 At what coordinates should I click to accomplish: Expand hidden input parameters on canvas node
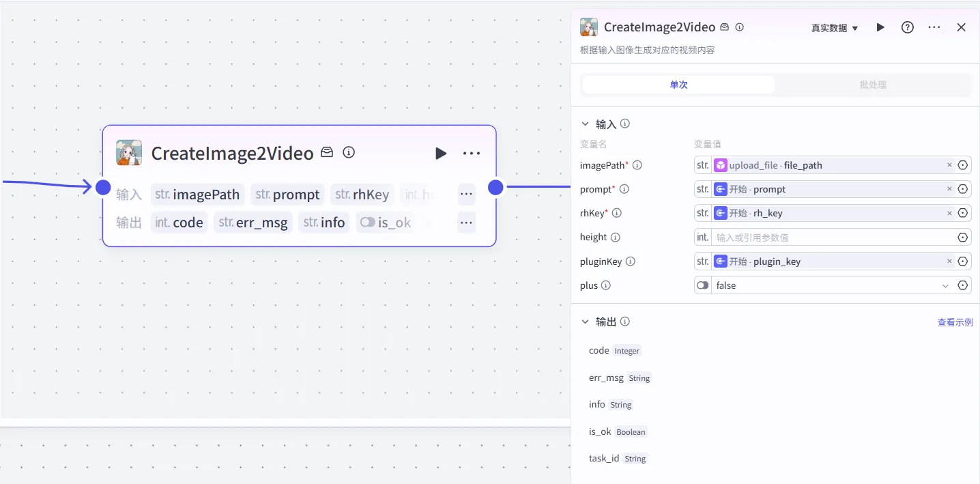(466, 194)
